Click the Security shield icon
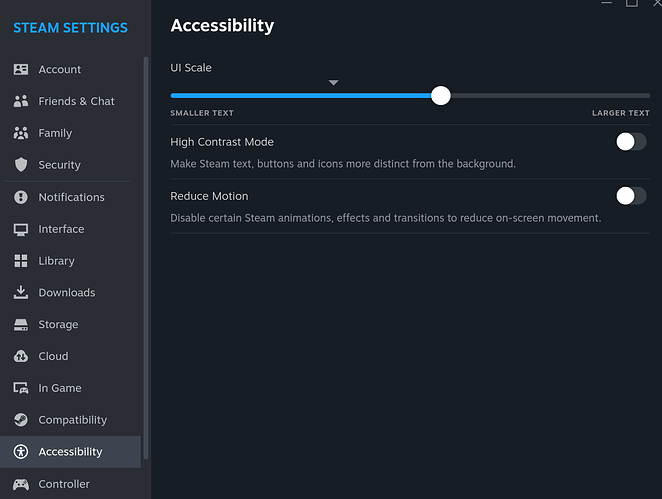 click(x=20, y=165)
